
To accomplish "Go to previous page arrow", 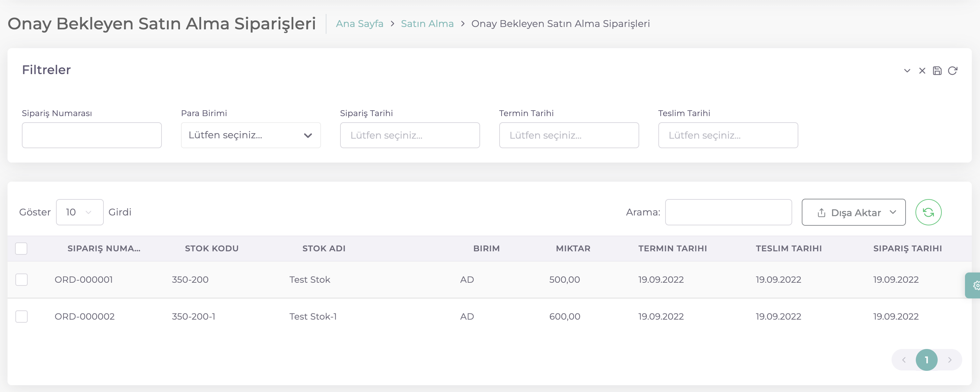I will pyautogui.click(x=904, y=360).
